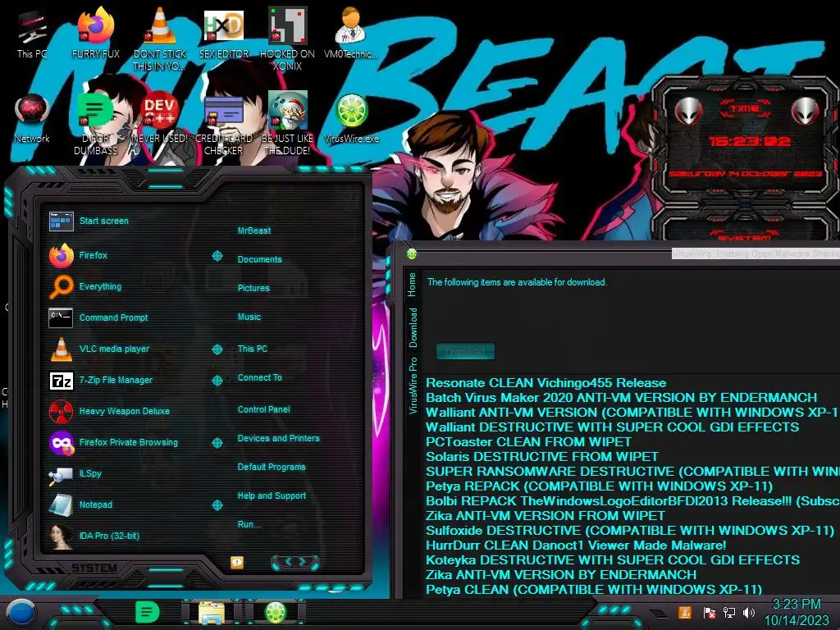The height and width of the screenshot is (630, 840).
Task: Switch to VirusWire lime taskbar button
Action: (x=276, y=612)
